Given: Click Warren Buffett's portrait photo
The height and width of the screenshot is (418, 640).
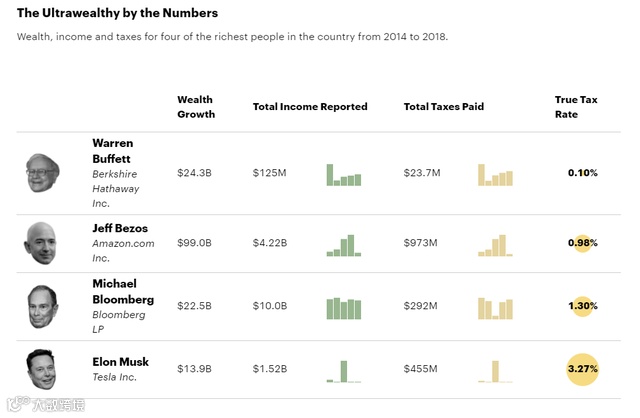Looking at the screenshot, I should (43, 173).
